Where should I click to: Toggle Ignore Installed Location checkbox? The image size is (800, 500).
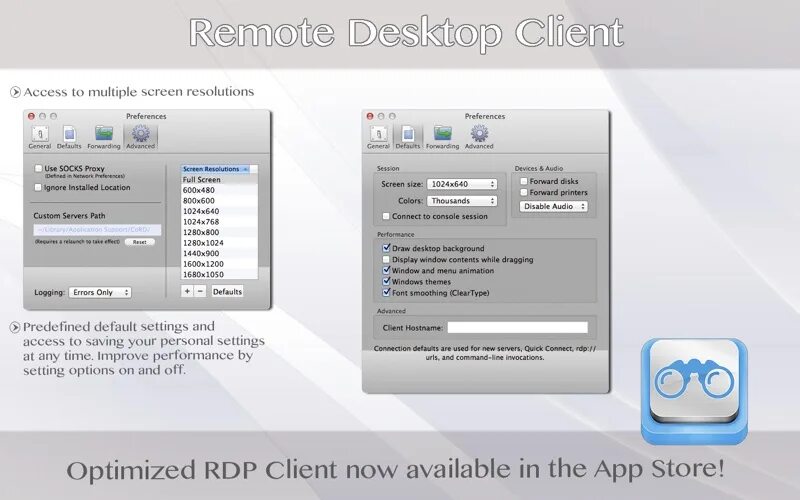click(38, 187)
